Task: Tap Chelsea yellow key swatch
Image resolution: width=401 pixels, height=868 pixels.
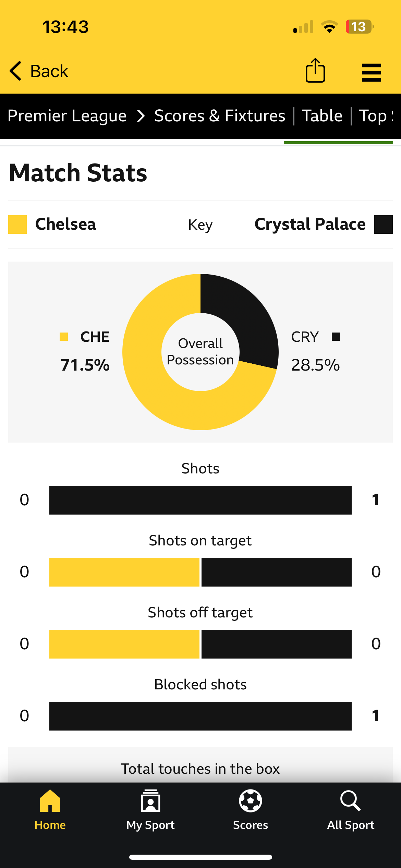Action: click(17, 225)
